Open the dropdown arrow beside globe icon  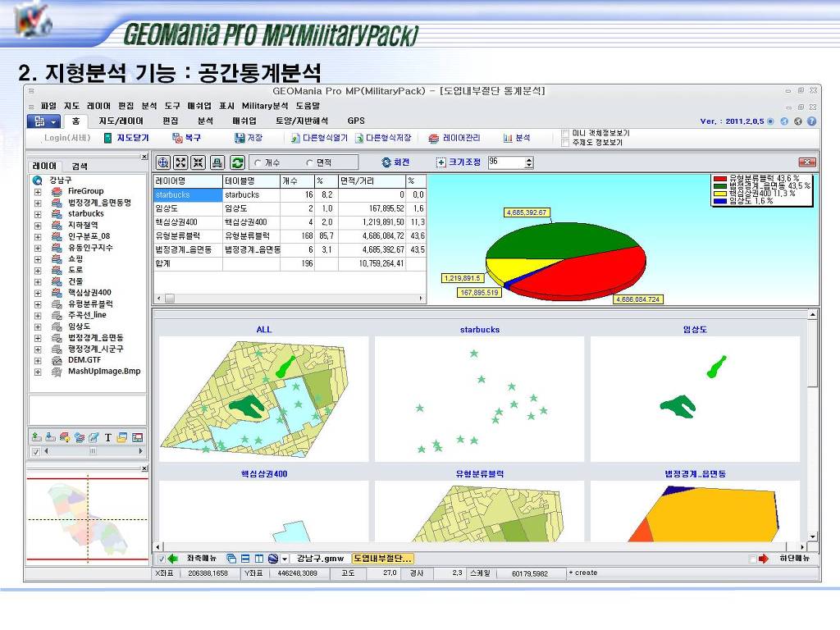click(x=284, y=559)
